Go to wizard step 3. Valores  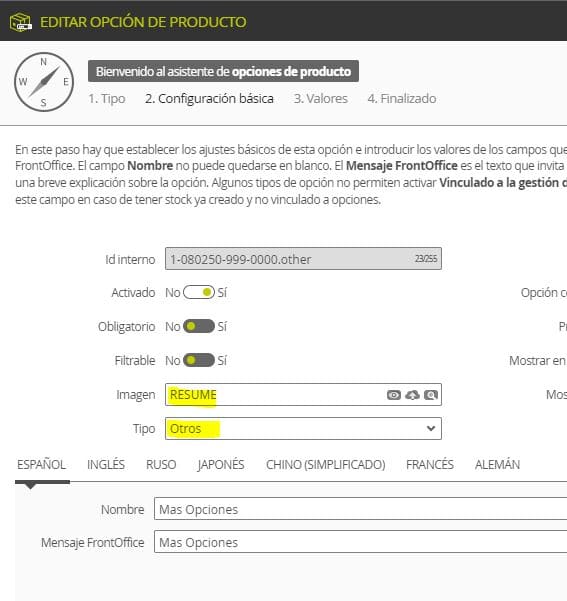[x=320, y=99]
